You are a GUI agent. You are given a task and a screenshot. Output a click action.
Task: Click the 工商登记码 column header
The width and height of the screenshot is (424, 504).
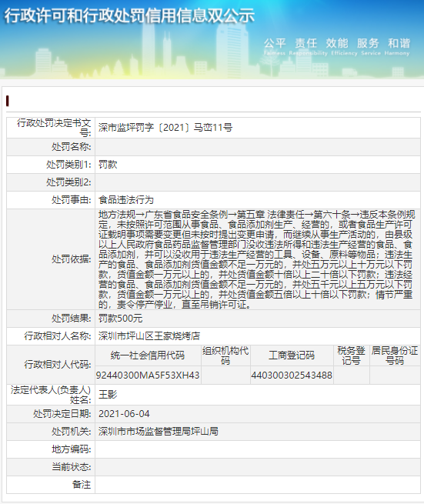coord(292,355)
